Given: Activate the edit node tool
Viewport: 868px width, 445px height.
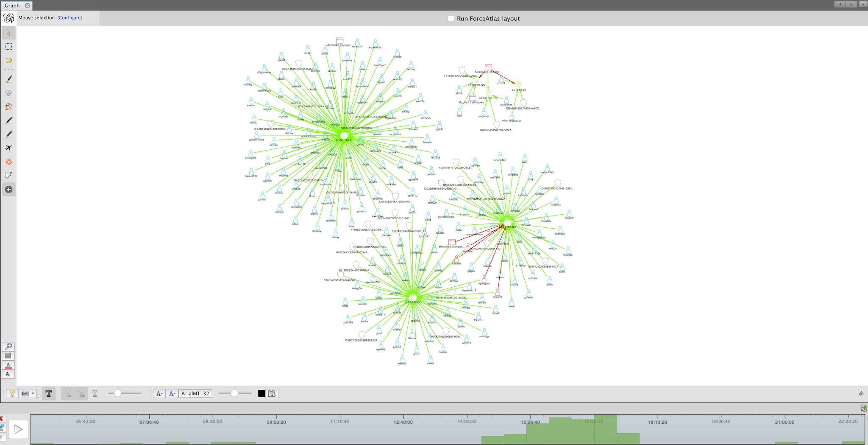Looking at the screenshot, I should coord(8,120).
